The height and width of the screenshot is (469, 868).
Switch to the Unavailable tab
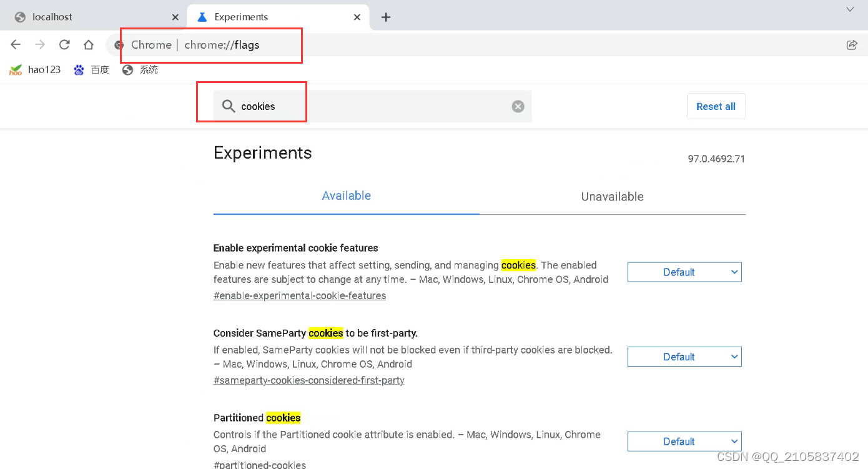pyautogui.click(x=613, y=196)
